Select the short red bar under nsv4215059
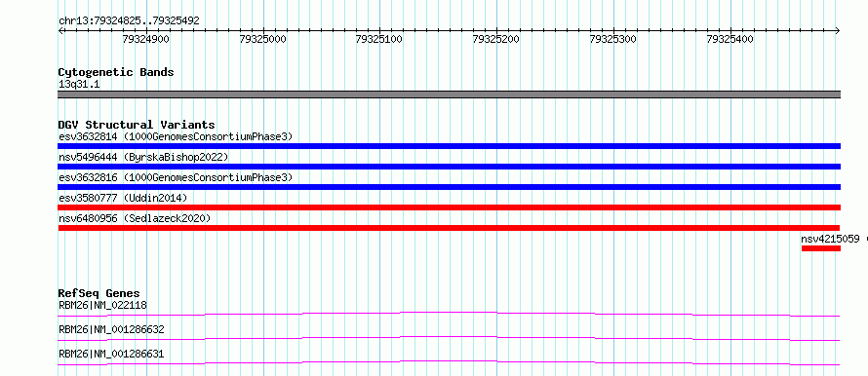This screenshot has height=376, width=868. pos(821,248)
